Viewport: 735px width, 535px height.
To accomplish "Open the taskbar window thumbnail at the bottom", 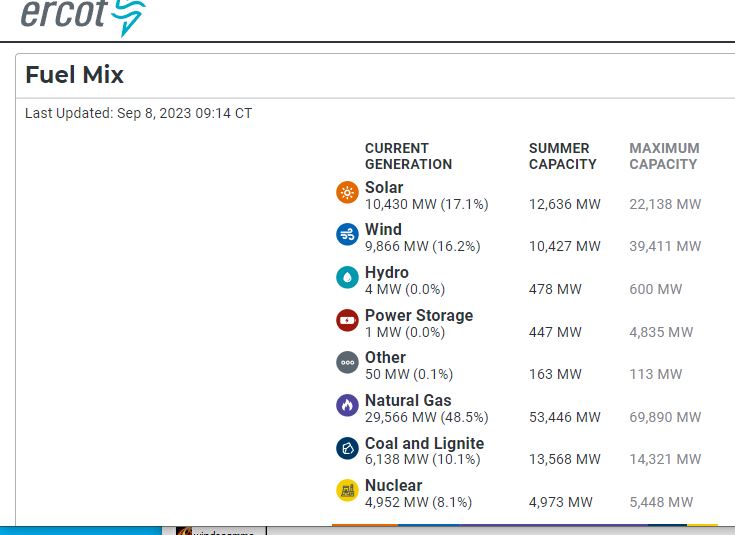I will point(220,531).
